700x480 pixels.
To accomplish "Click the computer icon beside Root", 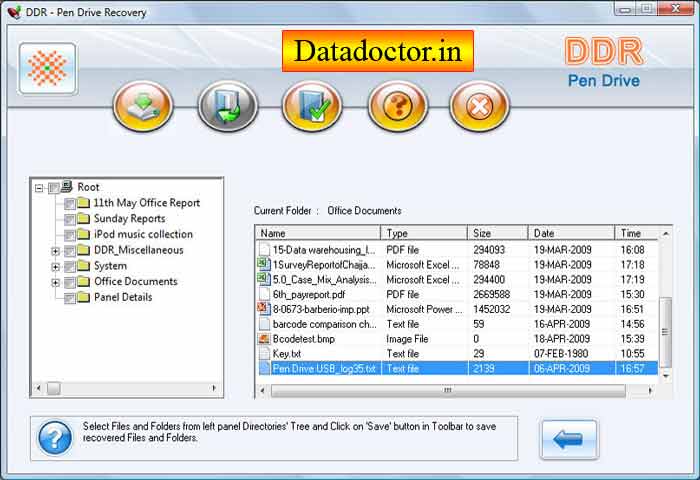I will click(67, 186).
